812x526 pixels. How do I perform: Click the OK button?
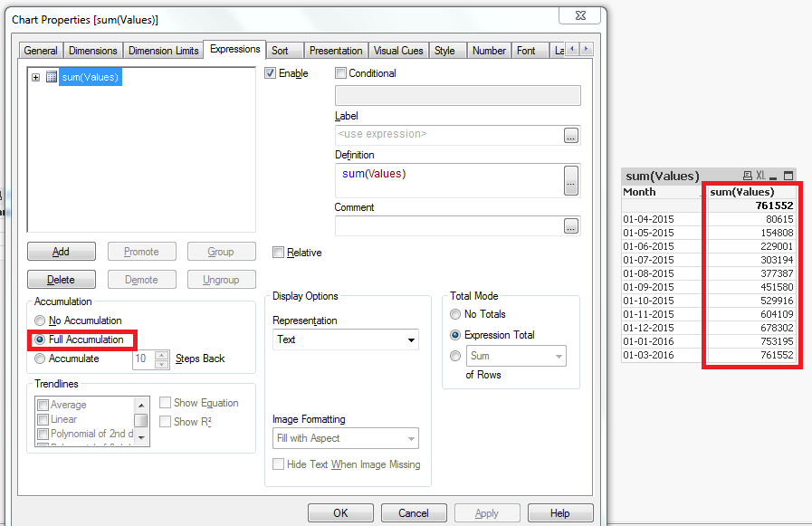coord(340,513)
